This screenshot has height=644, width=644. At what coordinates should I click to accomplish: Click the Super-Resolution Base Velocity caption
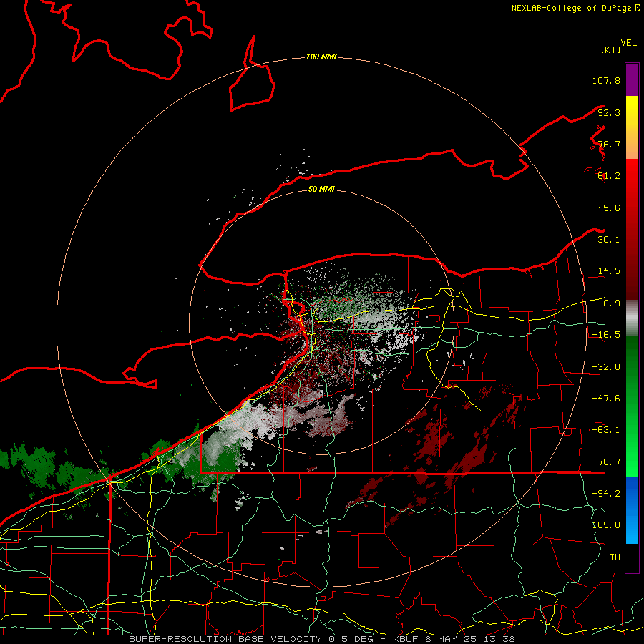pyautogui.click(x=321, y=639)
